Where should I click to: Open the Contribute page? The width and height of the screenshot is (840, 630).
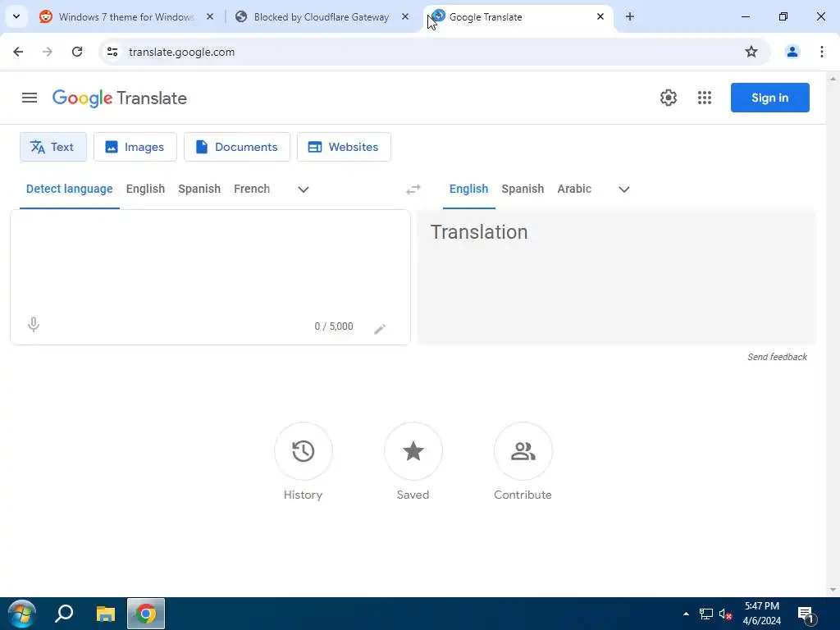[x=523, y=451]
